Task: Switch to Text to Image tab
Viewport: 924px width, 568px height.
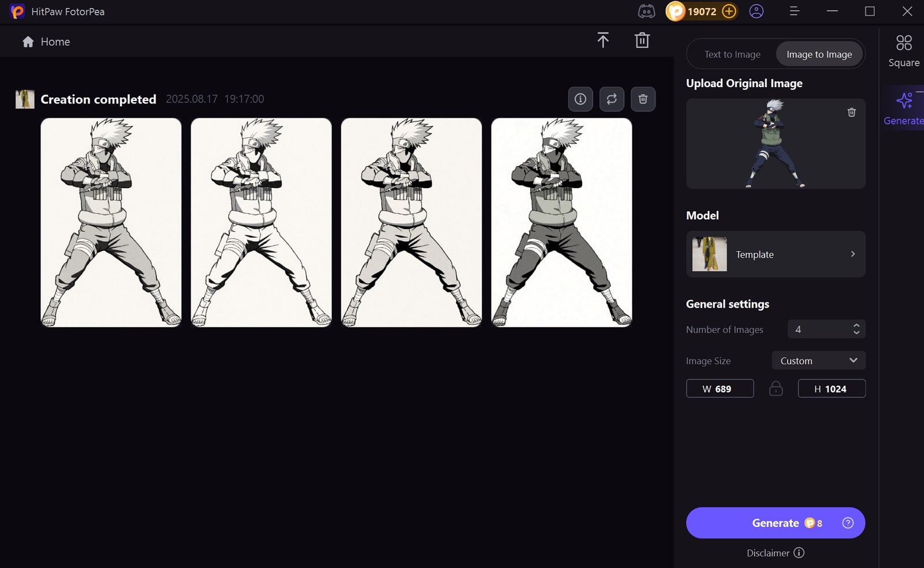Action: click(732, 54)
